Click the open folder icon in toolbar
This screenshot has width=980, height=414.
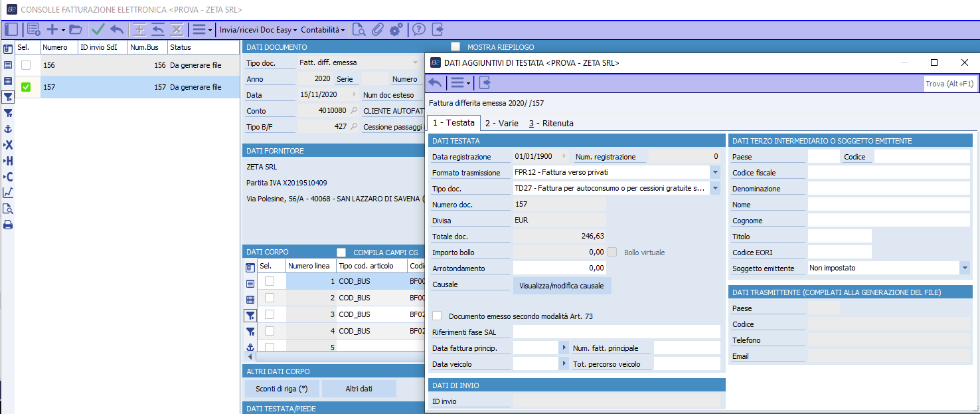(x=75, y=29)
